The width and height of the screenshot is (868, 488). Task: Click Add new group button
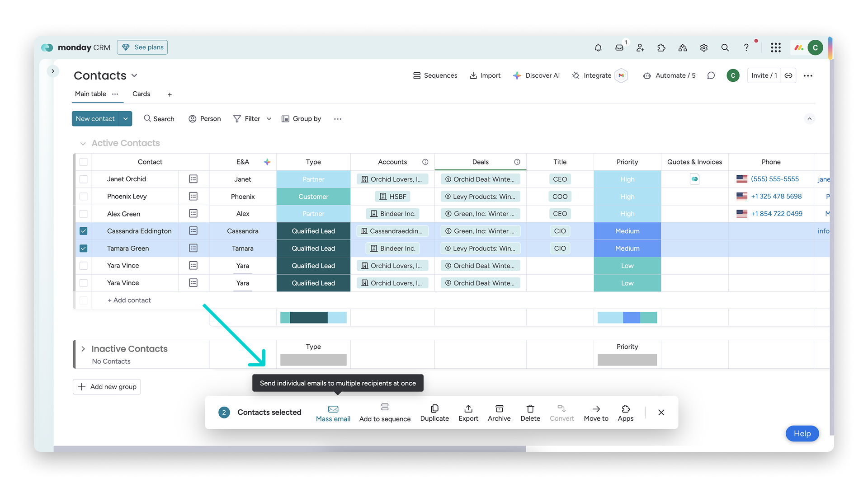pyautogui.click(x=107, y=387)
